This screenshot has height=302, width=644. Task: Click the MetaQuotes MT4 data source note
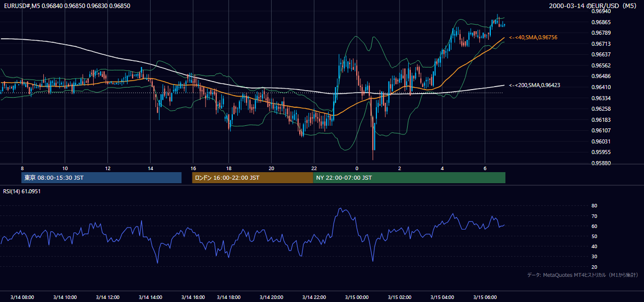point(583,275)
